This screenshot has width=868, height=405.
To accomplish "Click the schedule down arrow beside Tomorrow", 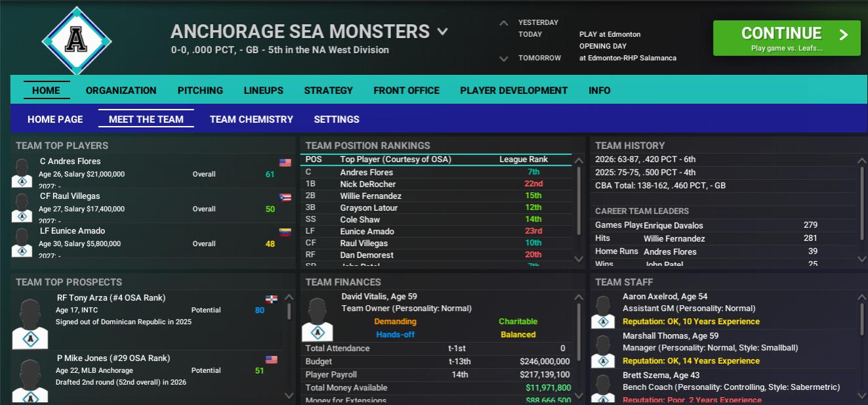I will (503, 58).
